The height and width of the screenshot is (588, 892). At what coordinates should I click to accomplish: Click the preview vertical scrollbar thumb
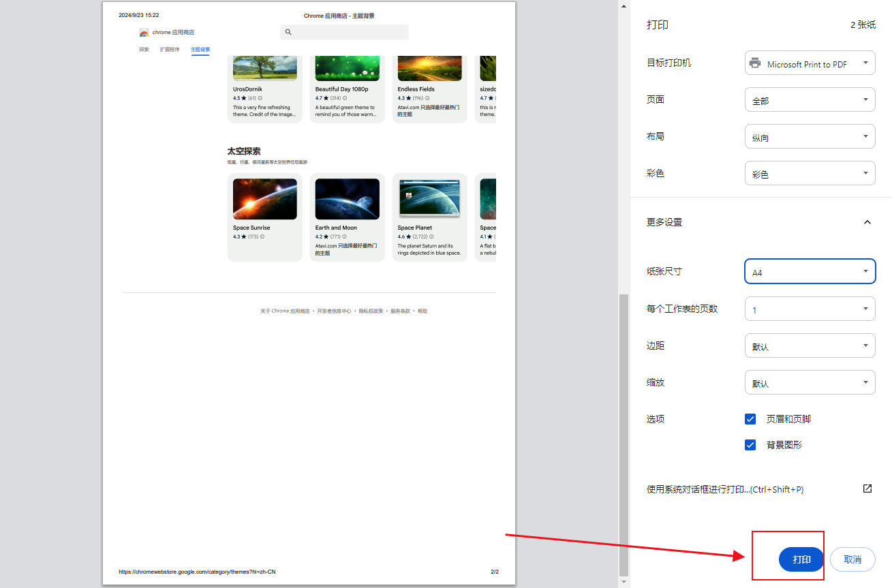click(624, 435)
